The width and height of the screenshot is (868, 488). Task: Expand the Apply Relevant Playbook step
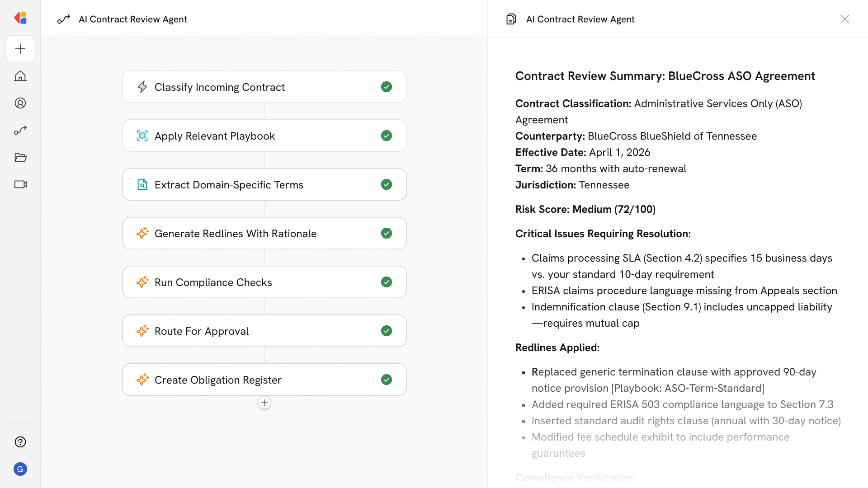click(264, 136)
